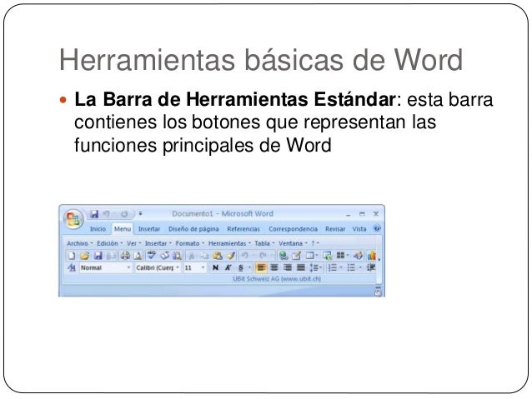Switch to the Inicio ribbon tab

click(98, 229)
